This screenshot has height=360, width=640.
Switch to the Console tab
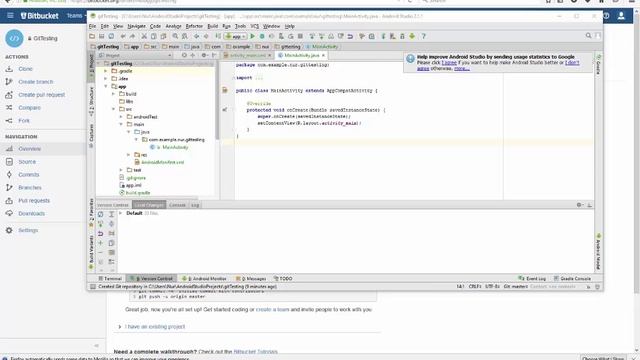click(x=177, y=205)
